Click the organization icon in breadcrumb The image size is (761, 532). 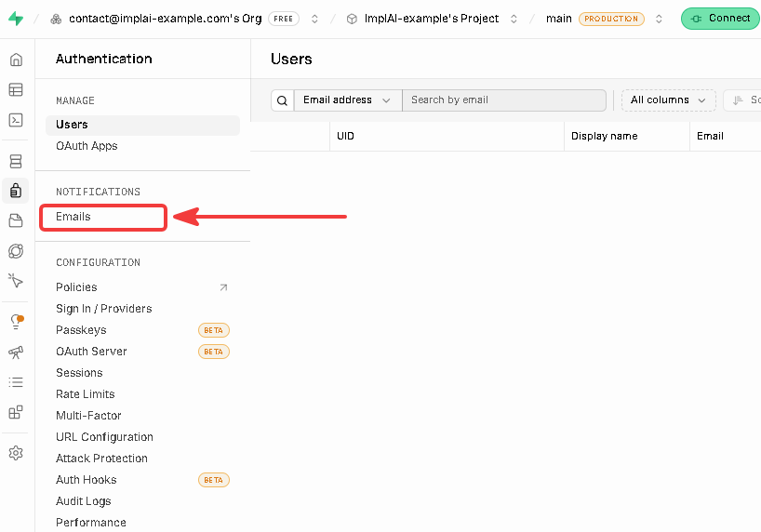pos(57,19)
